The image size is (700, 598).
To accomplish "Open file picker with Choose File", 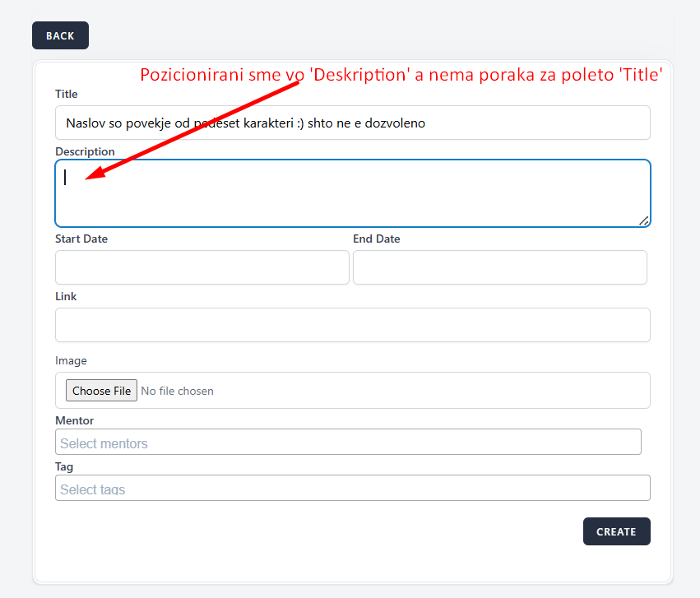I will coord(101,391).
